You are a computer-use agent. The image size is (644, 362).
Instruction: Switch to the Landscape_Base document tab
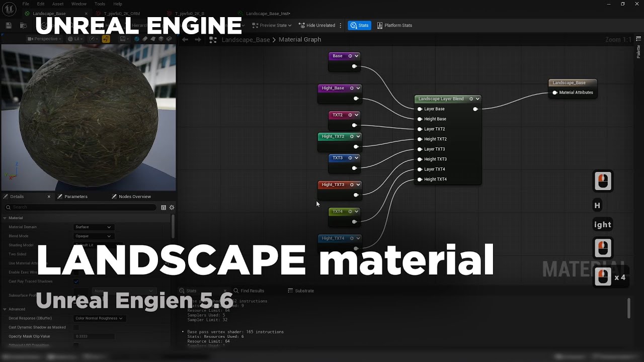49,14
